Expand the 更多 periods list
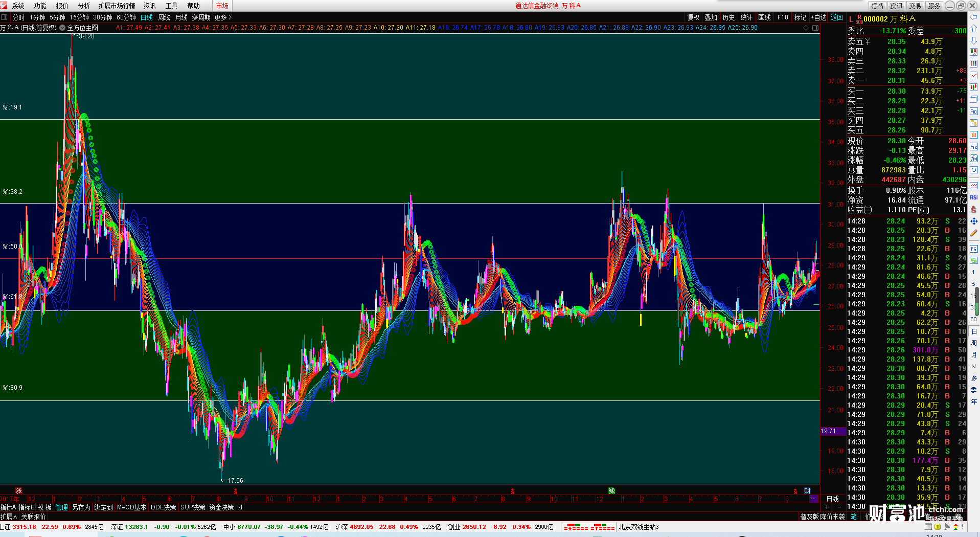The width and height of the screenshot is (980, 537). (223, 17)
